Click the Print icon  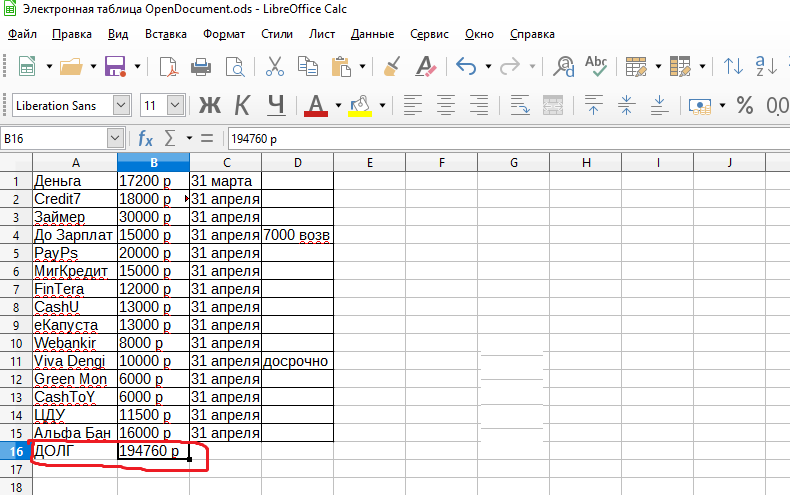click(x=201, y=67)
